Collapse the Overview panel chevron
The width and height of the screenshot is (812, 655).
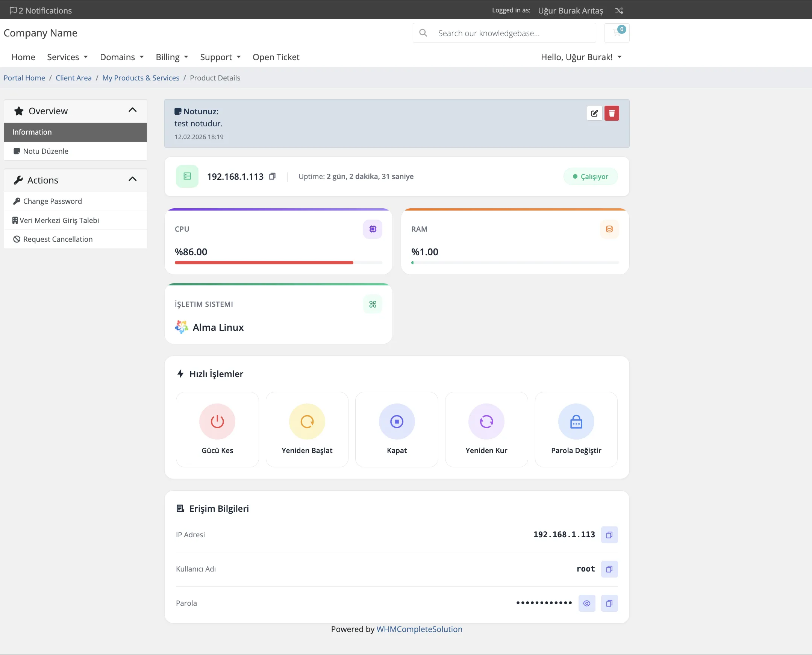click(132, 110)
